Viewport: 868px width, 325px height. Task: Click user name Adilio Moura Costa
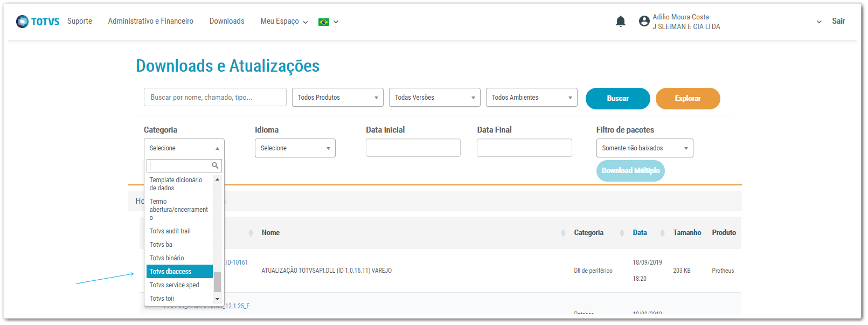click(x=680, y=17)
